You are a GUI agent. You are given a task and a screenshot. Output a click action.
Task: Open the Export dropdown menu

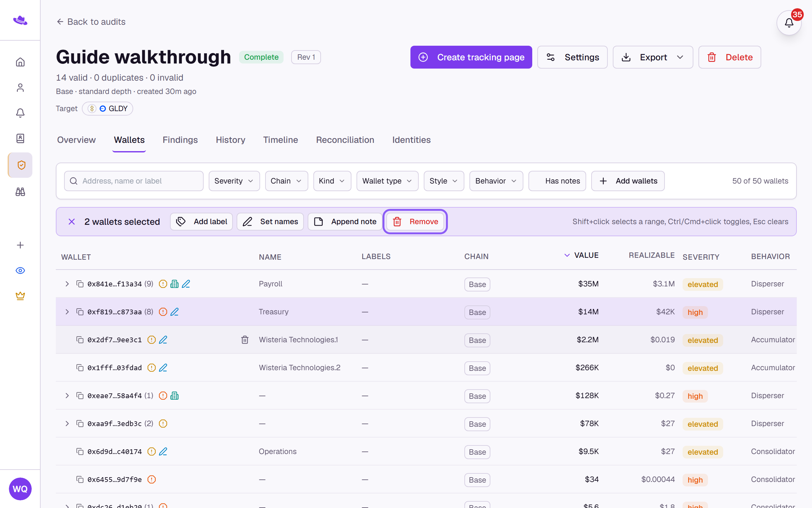pos(653,57)
